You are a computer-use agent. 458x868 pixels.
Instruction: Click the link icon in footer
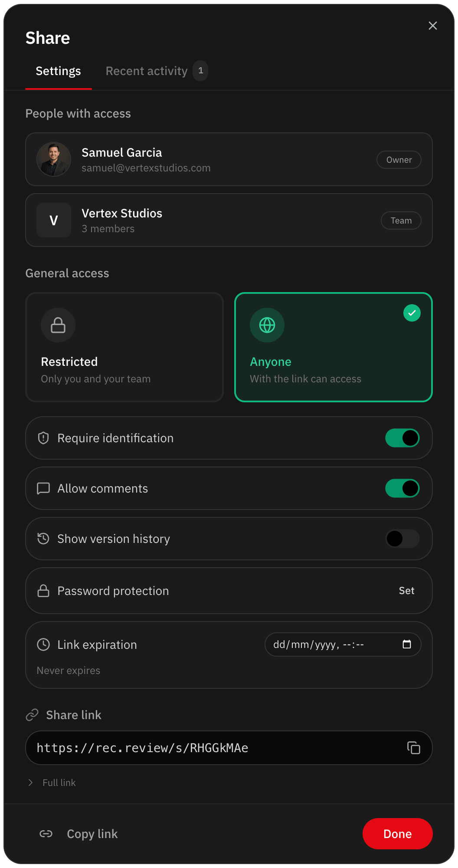(46, 834)
